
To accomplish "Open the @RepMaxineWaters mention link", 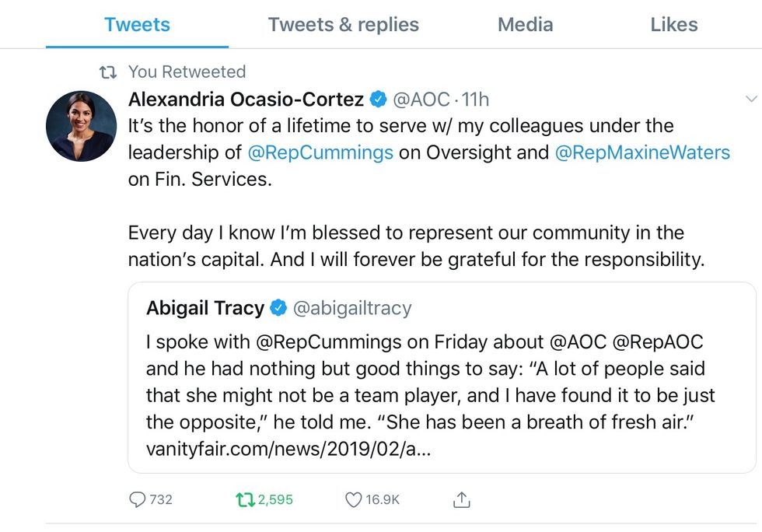I will tap(643, 152).
